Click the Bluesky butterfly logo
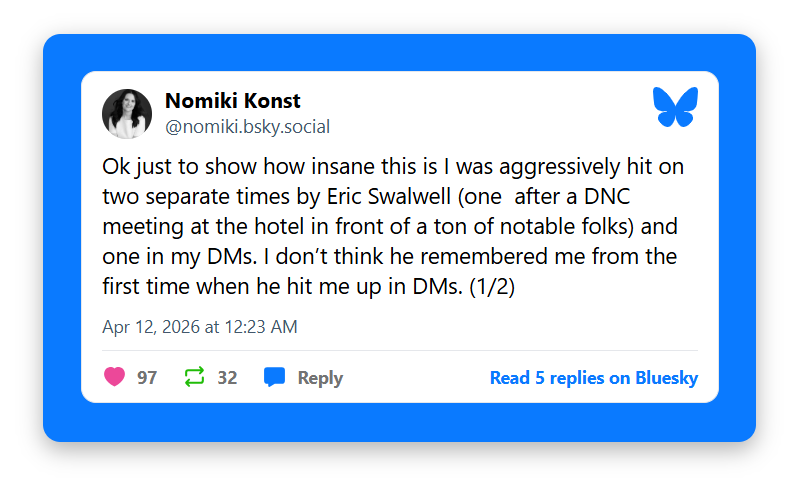The width and height of the screenshot is (792, 486). coord(675,107)
